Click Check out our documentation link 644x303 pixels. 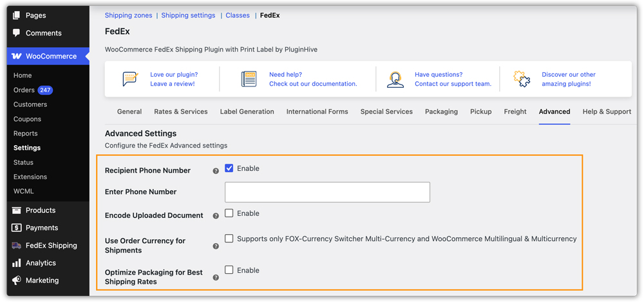[x=313, y=83]
